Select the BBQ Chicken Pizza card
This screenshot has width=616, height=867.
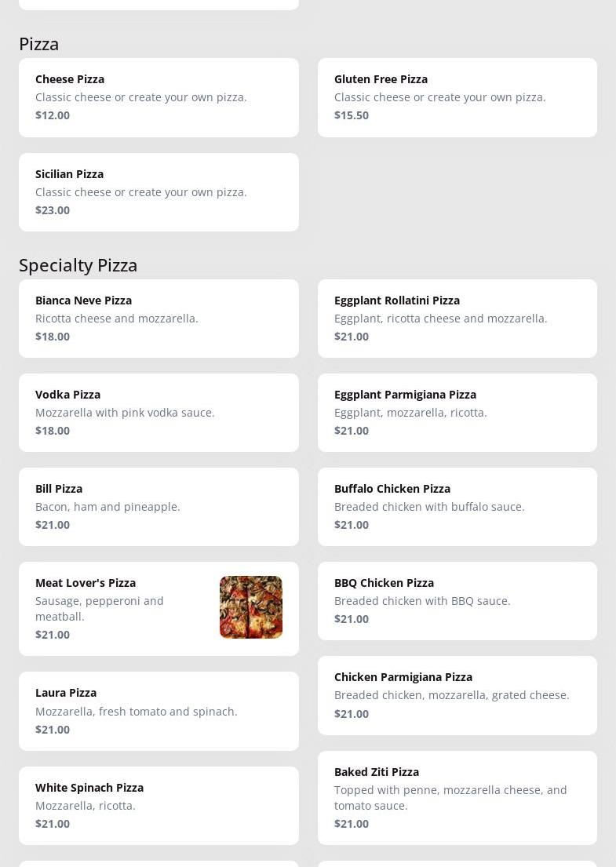457,601
